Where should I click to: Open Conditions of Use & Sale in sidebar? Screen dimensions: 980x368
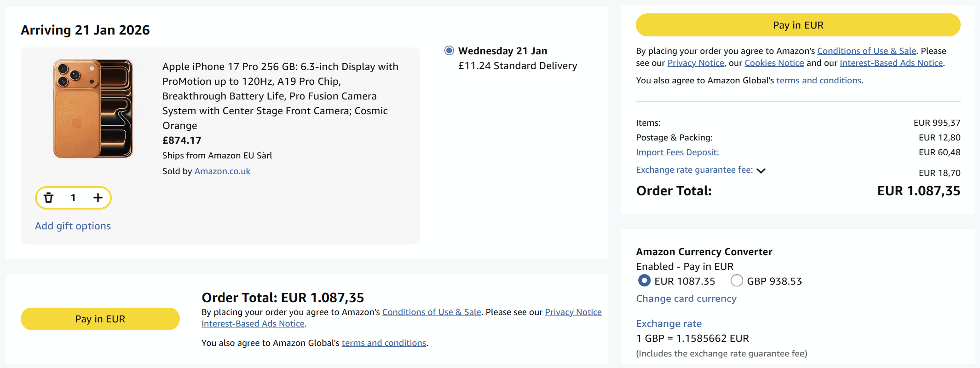point(866,51)
